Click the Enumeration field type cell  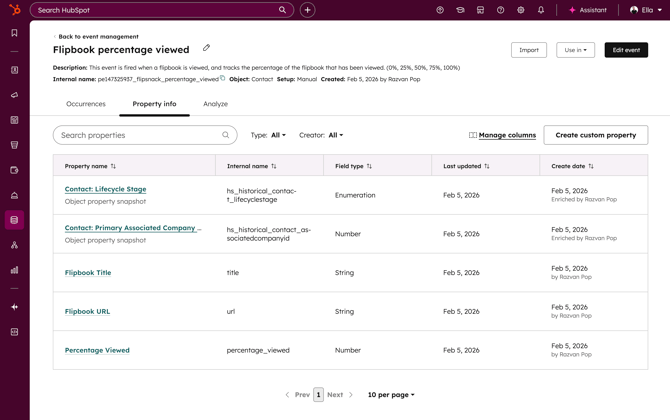[355, 195]
